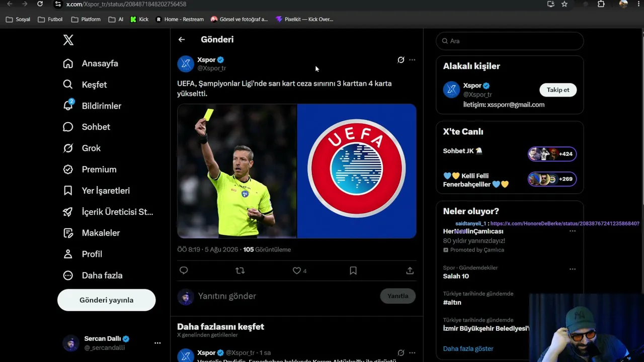This screenshot has width=644, height=362.
Task: Open the Salah 10 trending topic
Action: pyautogui.click(x=456, y=276)
